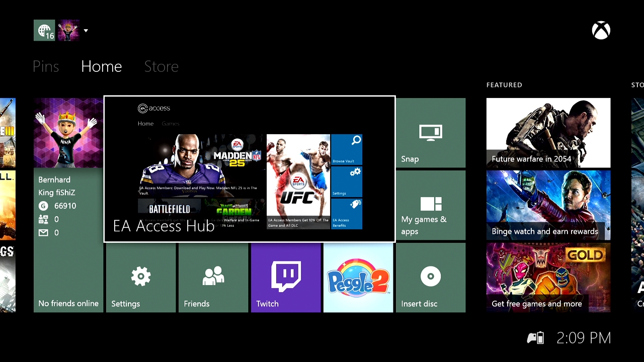Launch the Peggle 2 game tile
644x362 pixels.
358,278
